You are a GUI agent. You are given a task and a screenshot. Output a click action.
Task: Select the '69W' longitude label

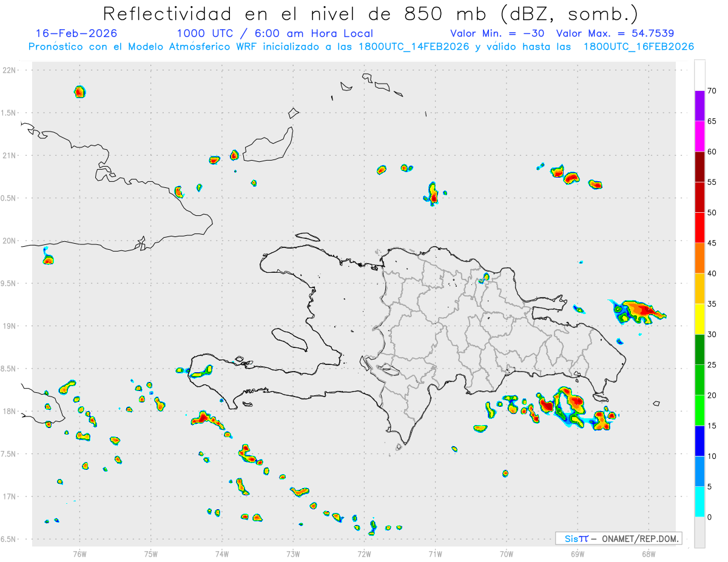pos(577,554)
